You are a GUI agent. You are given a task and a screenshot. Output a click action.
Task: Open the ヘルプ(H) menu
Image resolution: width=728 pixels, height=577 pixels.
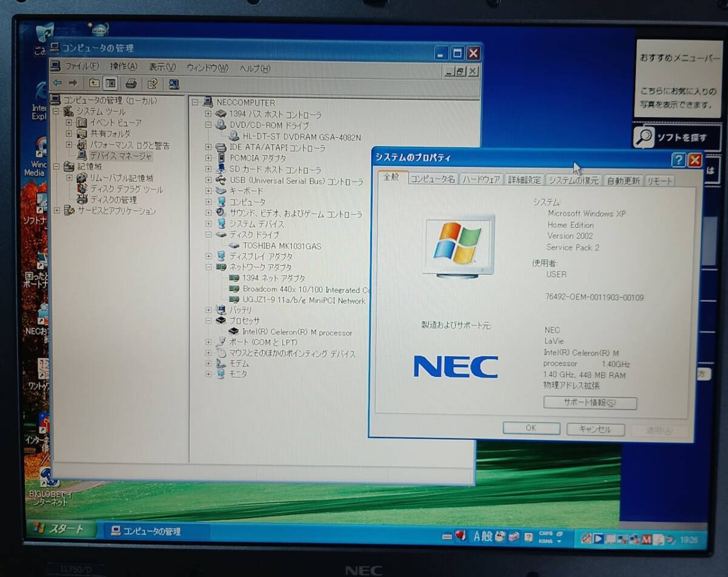click(255, 69)
